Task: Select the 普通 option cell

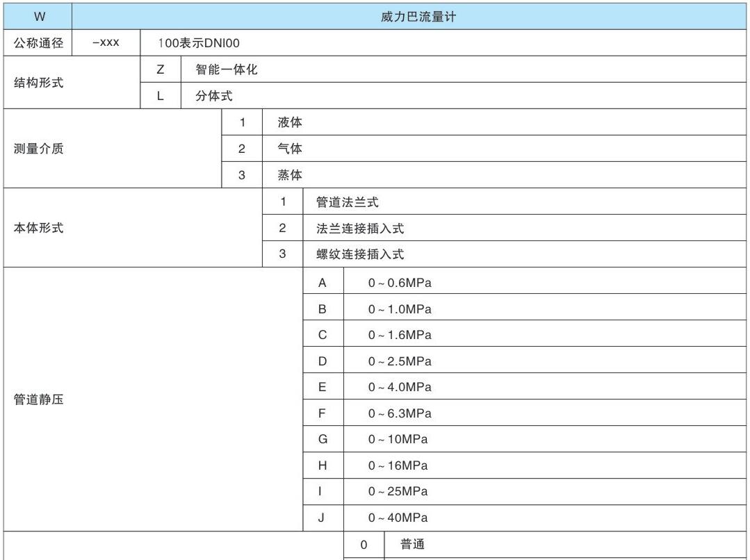Action: 412,545
